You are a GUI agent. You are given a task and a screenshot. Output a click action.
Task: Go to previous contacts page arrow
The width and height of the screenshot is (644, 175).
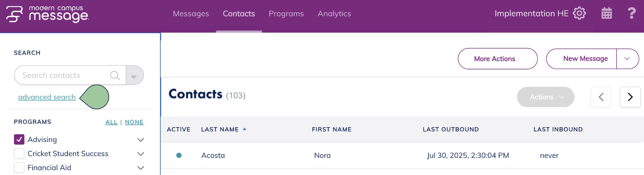(601, 97)
